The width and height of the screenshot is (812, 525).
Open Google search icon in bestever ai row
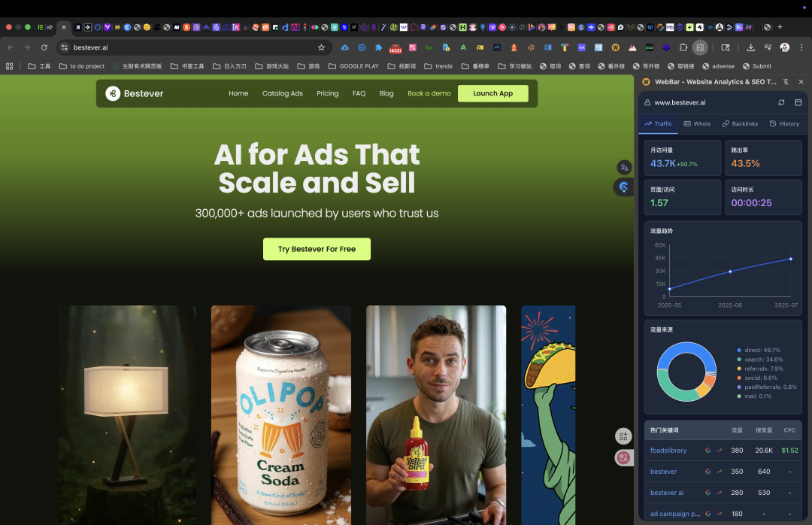click(708, 493)
